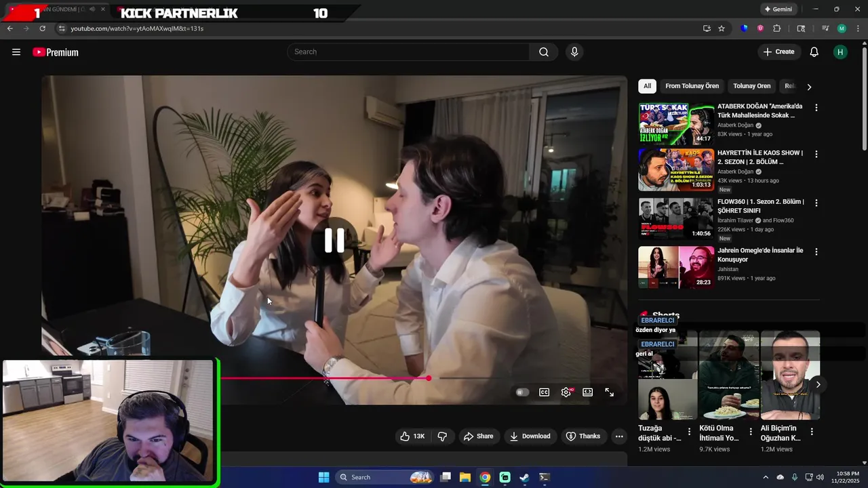868x488 pixels.
Task: Open options menu for ATABERK DOĞAN Amerika'da video
Action: tap(816, 108)
